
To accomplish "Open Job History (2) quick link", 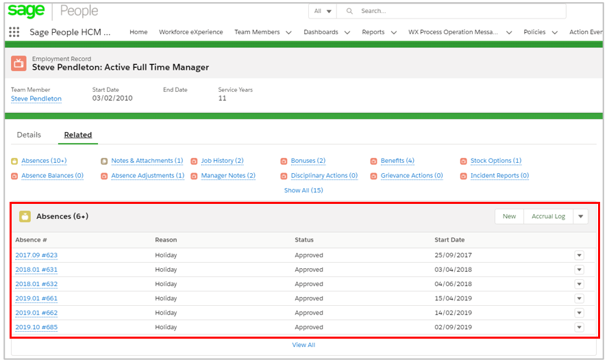I will point(222,161).
